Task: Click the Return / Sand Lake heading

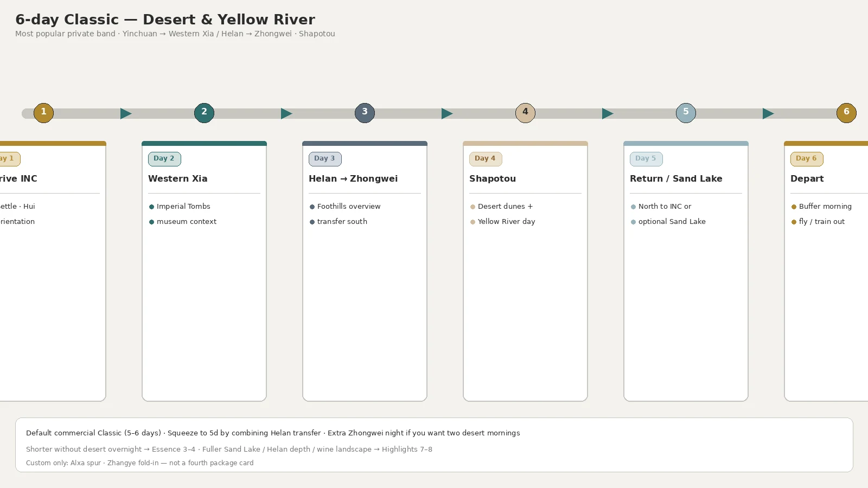Action: click(676, 178)
